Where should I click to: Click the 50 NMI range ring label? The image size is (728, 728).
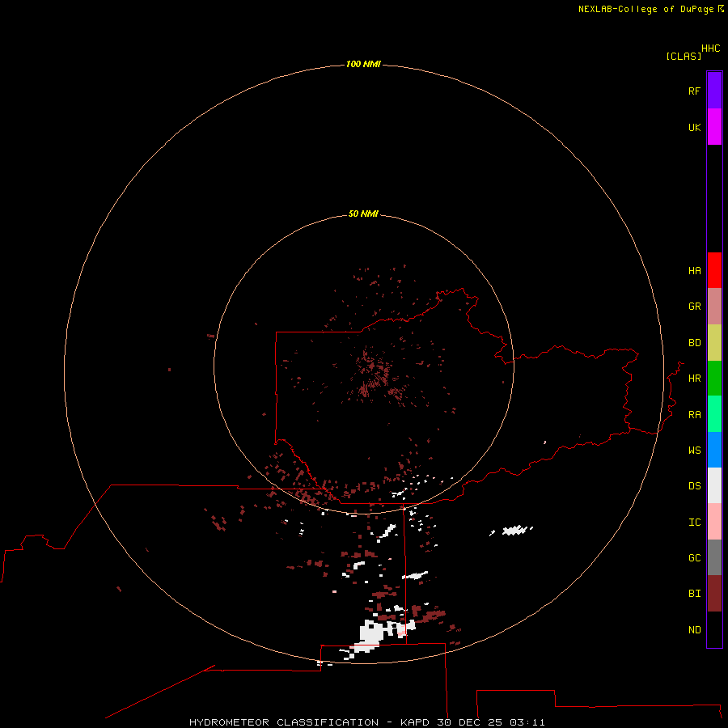pos(363,214)
